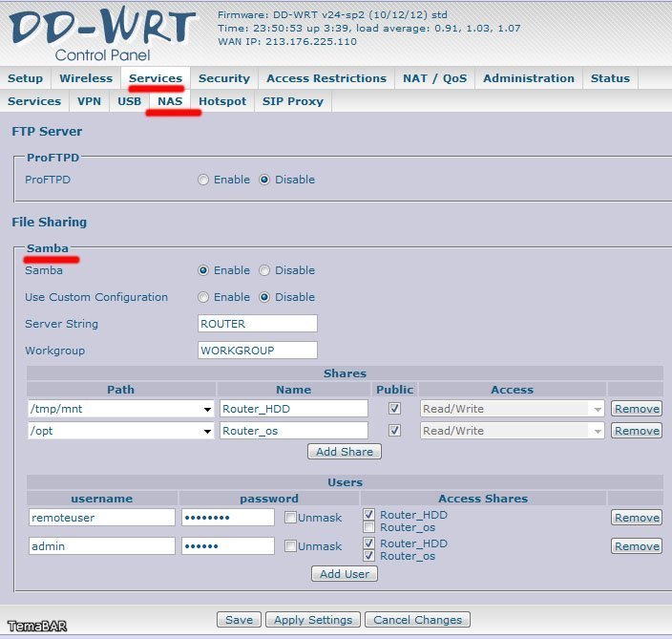The height and width of the screenshot is (639, 672).
Task: Click in the Server String field
Action: click(257, 324)
